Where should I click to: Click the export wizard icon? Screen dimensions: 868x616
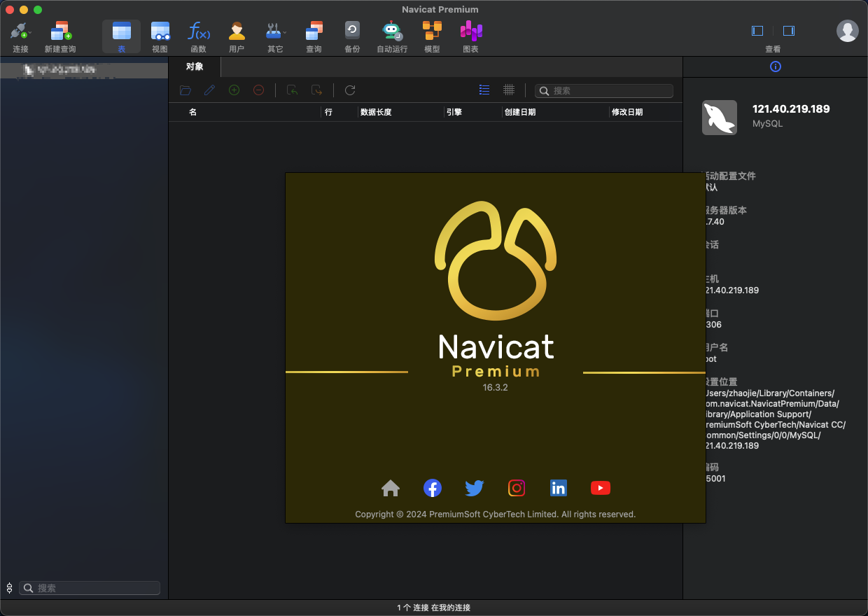click(x=317, y=90)
